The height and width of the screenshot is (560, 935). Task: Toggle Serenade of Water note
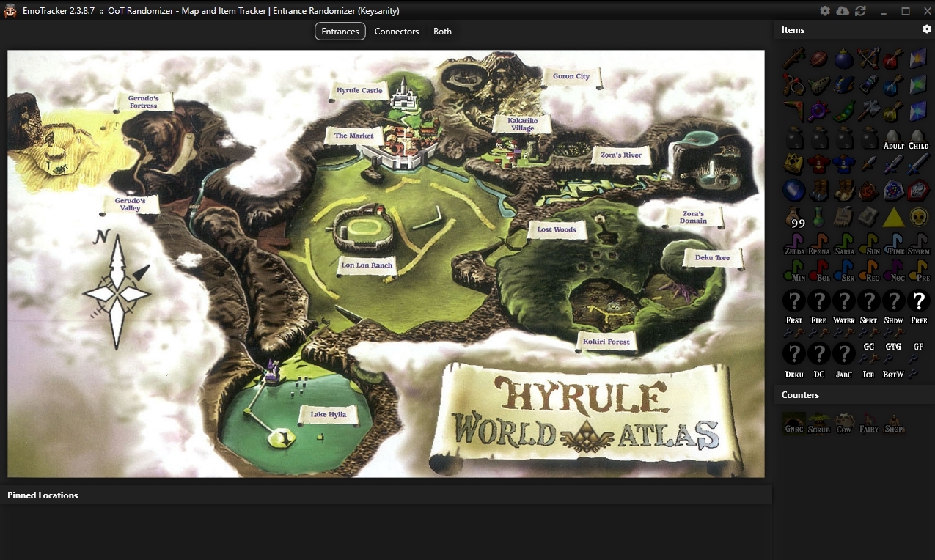click(844, 270)
